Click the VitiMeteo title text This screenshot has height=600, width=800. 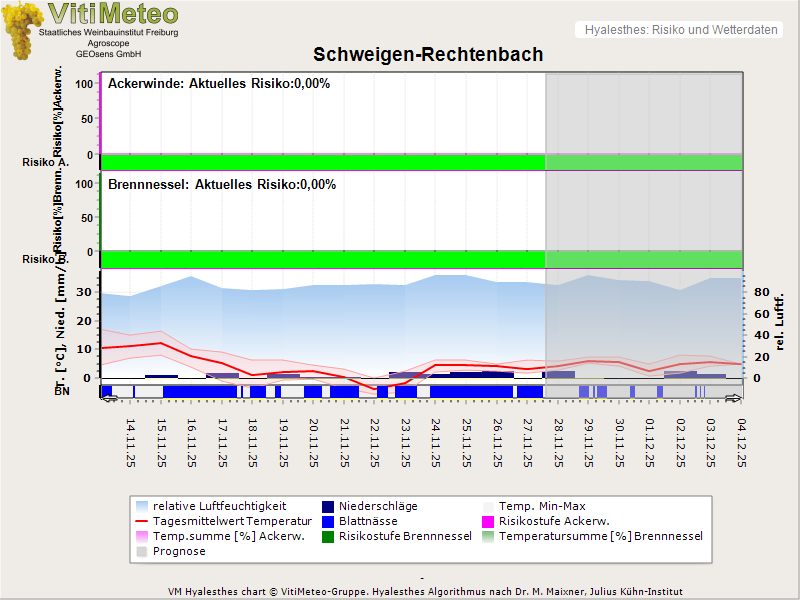point(113,14)
